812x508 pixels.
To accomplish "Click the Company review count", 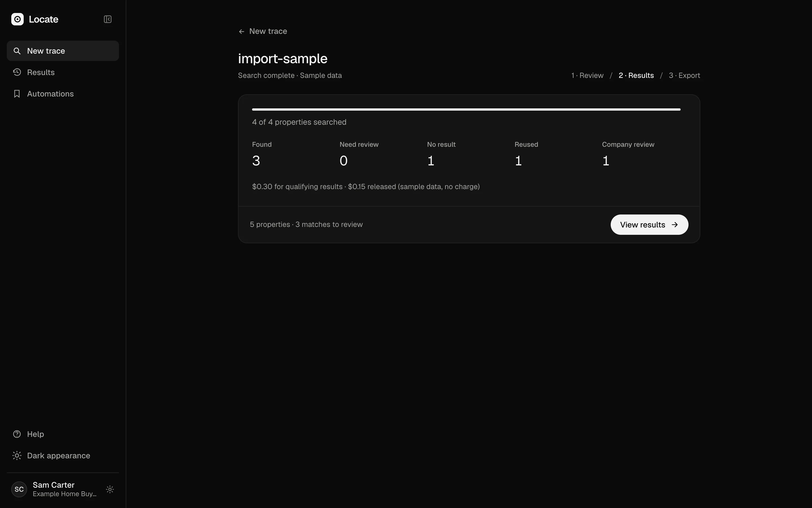I will click(606, 161).
